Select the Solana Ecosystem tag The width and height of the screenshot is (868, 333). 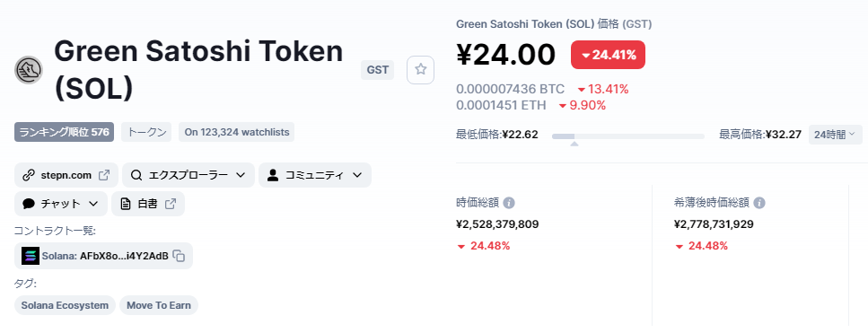(x=65, y=305)
